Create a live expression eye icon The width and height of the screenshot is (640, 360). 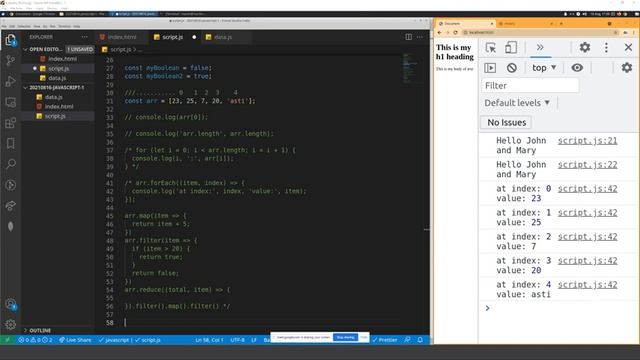coord(577,68)
